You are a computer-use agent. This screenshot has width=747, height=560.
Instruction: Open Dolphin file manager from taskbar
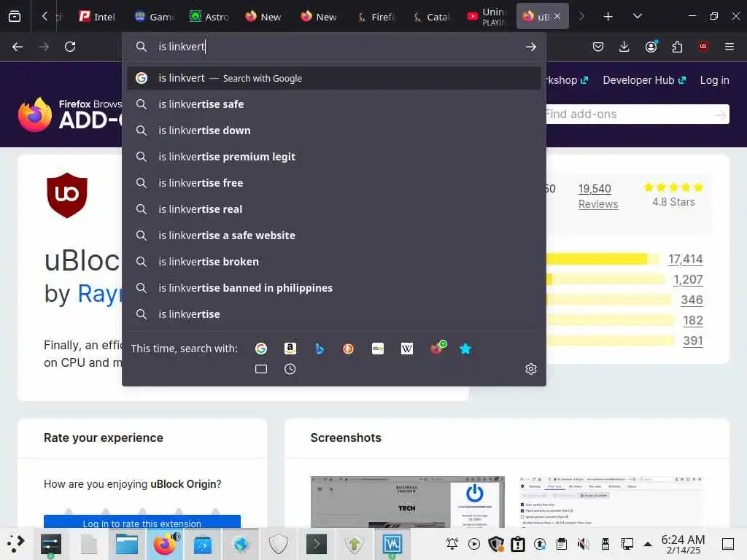(x=127, y=544)
